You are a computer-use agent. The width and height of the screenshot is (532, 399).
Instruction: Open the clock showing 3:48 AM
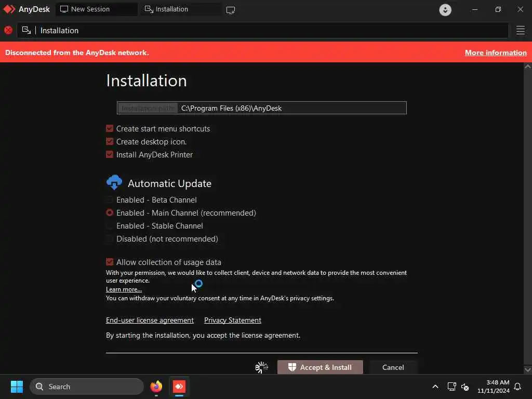tap(494, 387)
